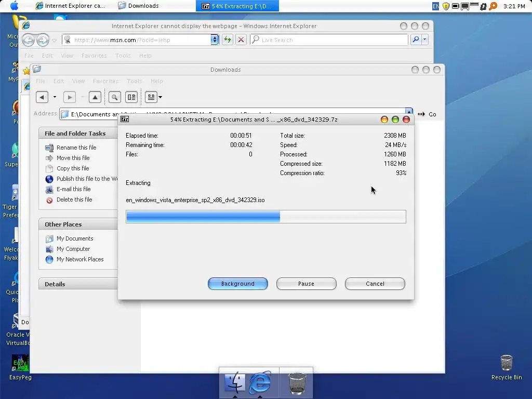The width and height of the screenshot is (532, 399).
Task: Click Move this file
Action: click(x=73, y=158)
